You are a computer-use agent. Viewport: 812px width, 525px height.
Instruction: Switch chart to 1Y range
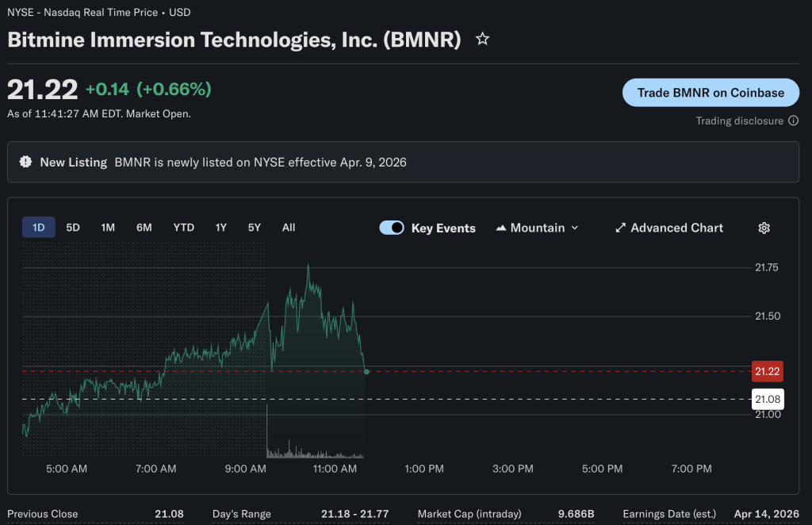click(221, 228)
